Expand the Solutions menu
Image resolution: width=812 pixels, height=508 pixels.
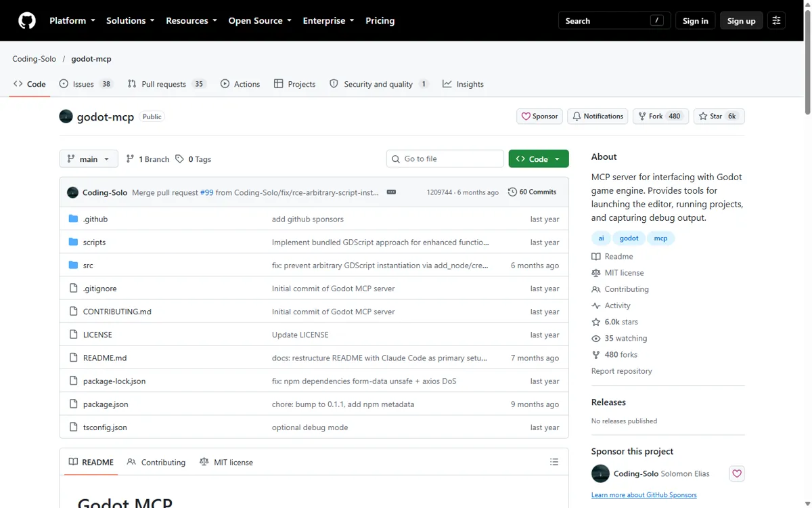tap(131, 21)
